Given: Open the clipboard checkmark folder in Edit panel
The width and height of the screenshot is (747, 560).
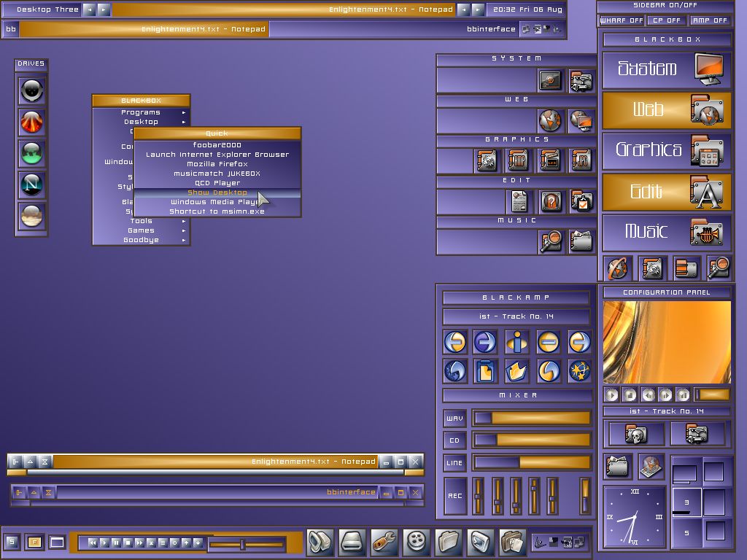Looking at the screenshot, I should (581, 201).
